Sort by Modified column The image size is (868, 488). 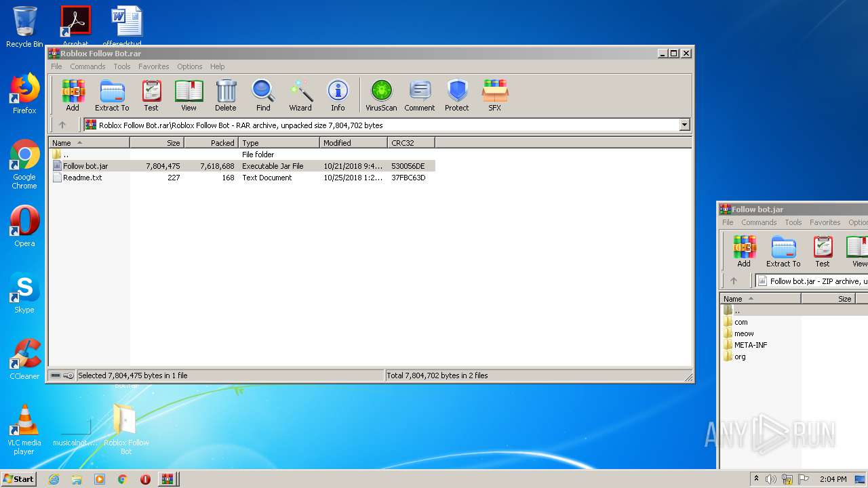pos(353,143)
